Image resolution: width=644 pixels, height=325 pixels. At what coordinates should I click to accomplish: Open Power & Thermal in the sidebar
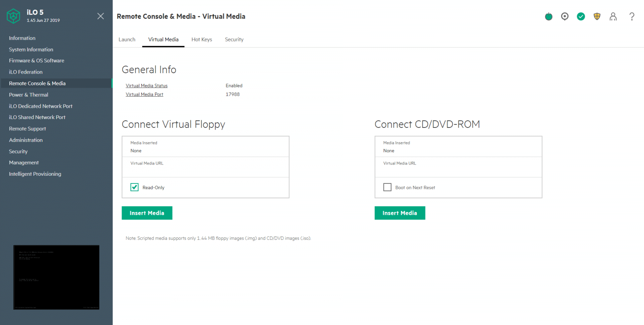point(29,95)
